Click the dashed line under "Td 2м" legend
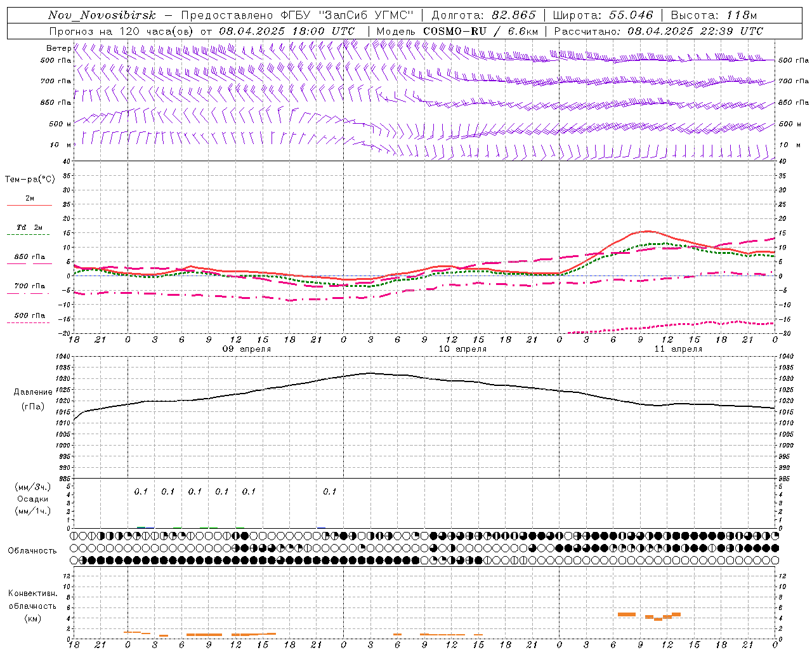 point(29,235)
